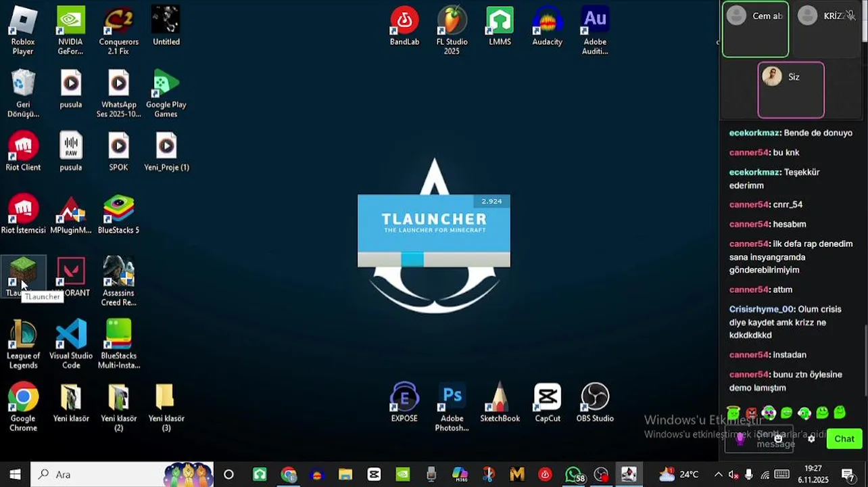Open Audacity desktop shortcut
The width and height of the screenshot is (868, 487).
tap(547, 27)
